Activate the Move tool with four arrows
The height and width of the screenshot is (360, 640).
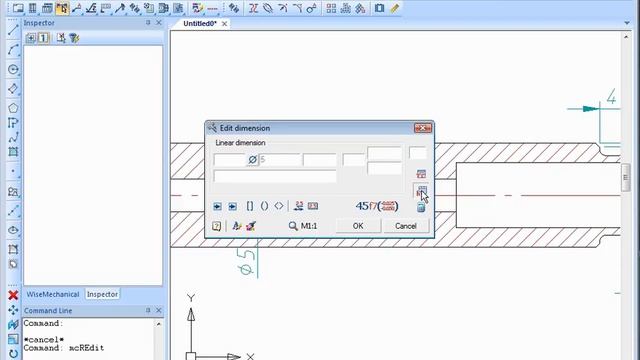click(x=13, y=310)
